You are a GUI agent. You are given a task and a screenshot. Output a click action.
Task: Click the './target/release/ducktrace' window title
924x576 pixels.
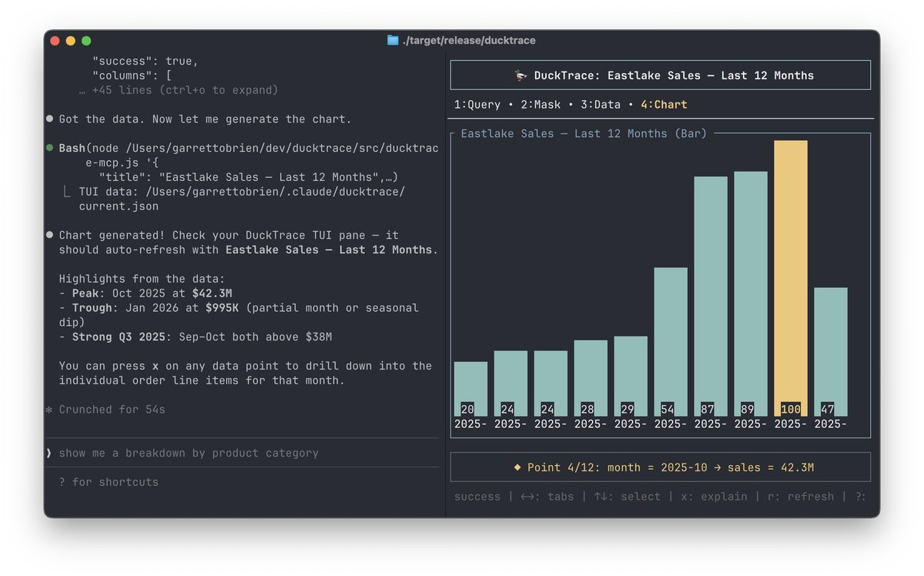(x=469, y=40)
